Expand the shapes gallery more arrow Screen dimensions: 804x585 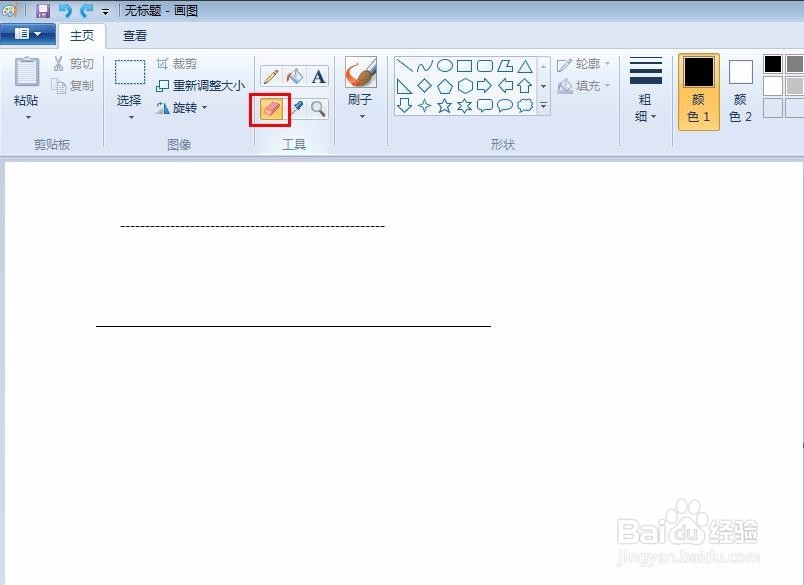click(x=544, y=106)
